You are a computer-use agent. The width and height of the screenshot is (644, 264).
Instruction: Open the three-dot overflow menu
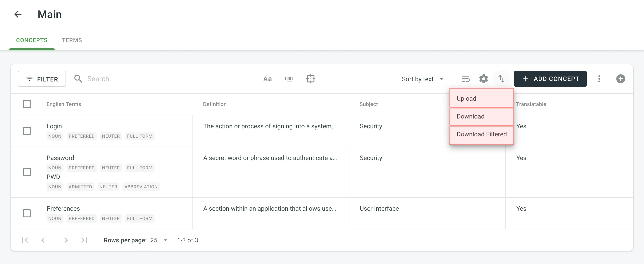click(599, 79)
